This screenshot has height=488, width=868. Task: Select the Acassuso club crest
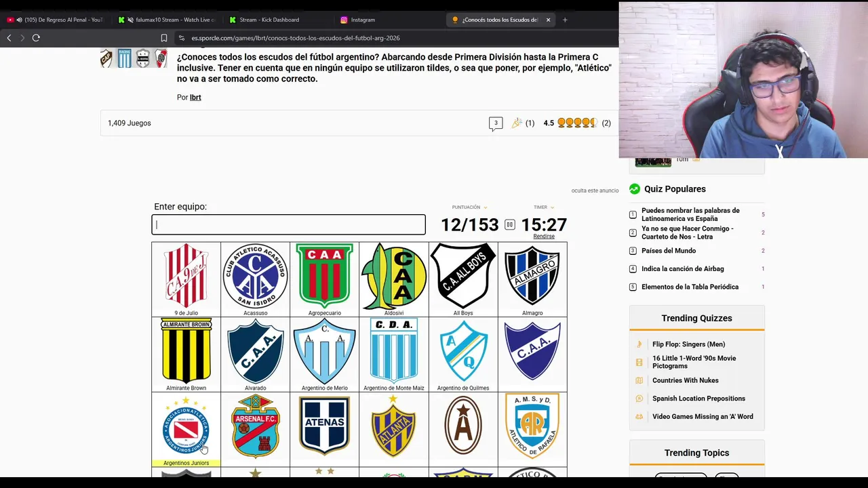coord(255,277)
